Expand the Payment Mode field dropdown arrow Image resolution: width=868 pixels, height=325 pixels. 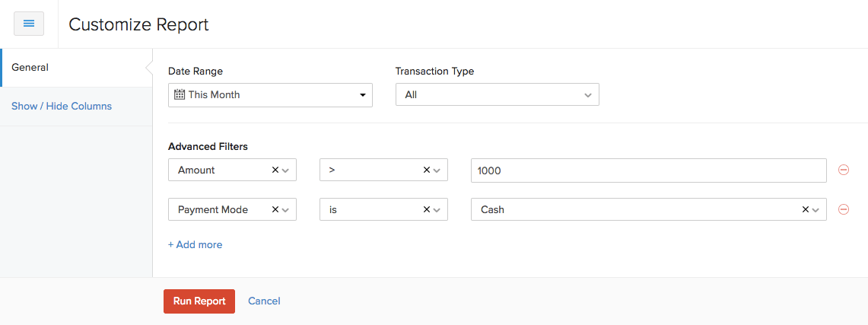[x=286, y=209]
